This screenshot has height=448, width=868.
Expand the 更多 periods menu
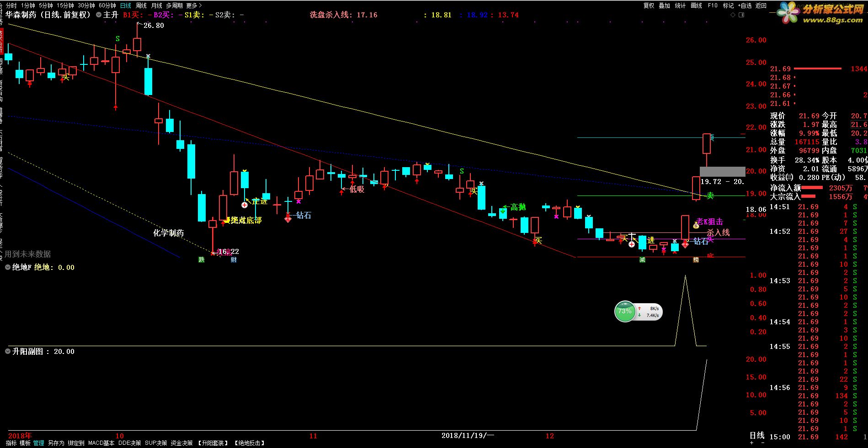pyautogui.click(x=194, y=5)
